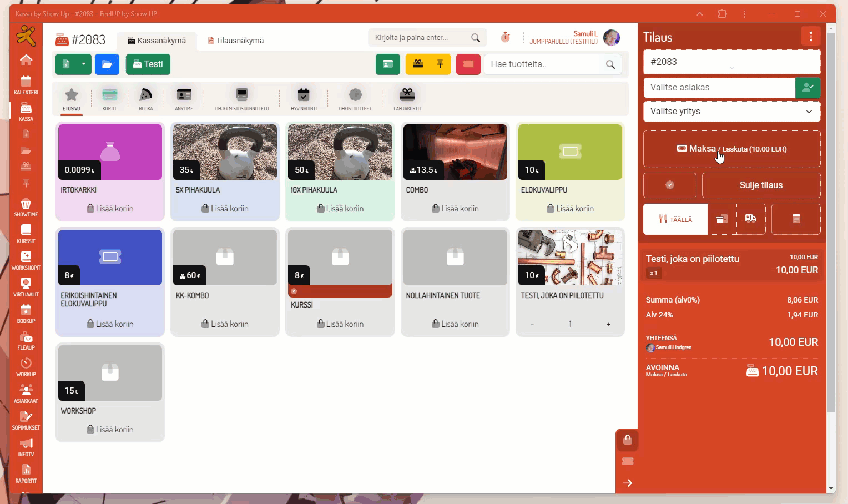Select the Ruoka category tab
Viewport: 848px width, 504px height.
145,99
